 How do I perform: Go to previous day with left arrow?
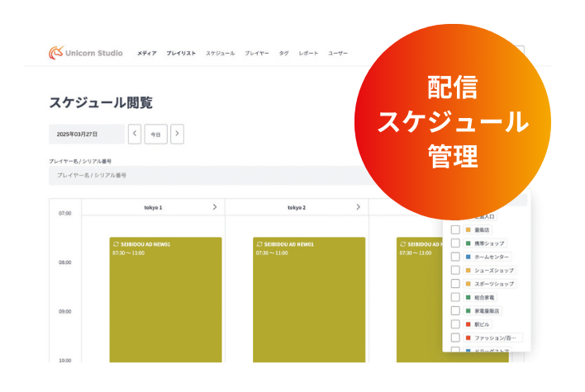(135, 134)
